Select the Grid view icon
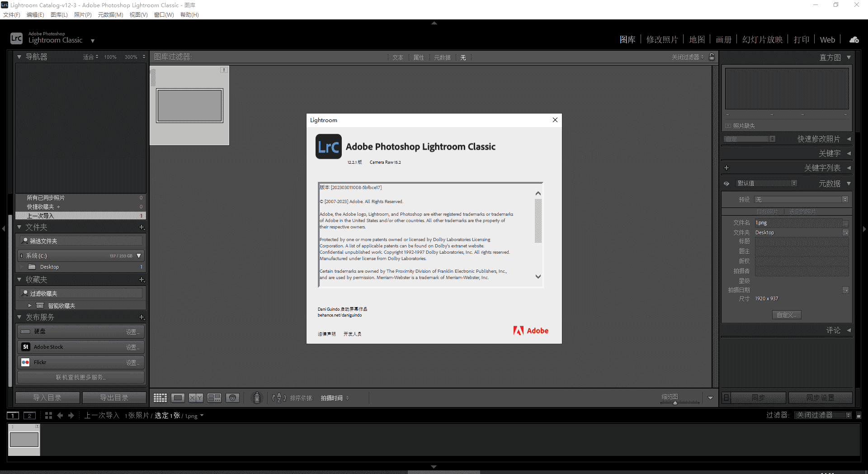868x474 pixels. point(160,398)
